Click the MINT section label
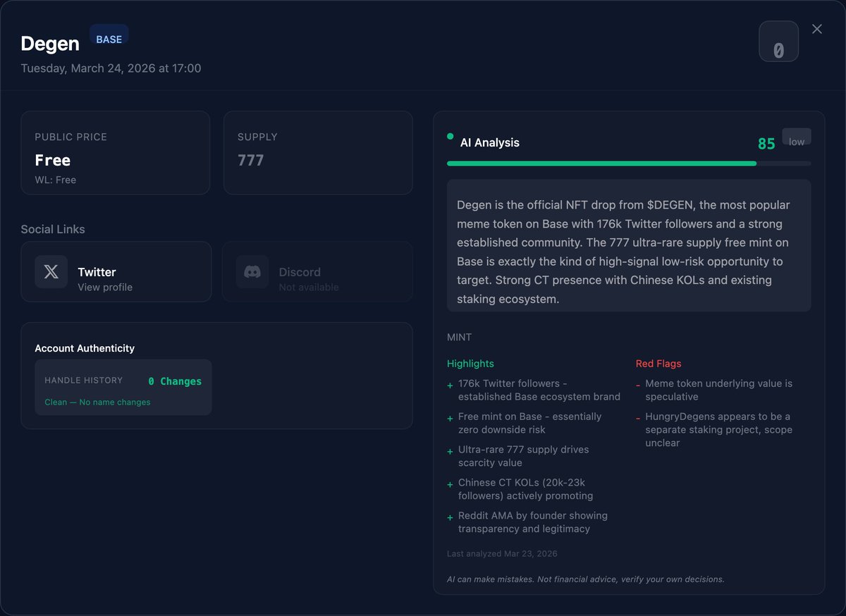 tap(459, 337)
